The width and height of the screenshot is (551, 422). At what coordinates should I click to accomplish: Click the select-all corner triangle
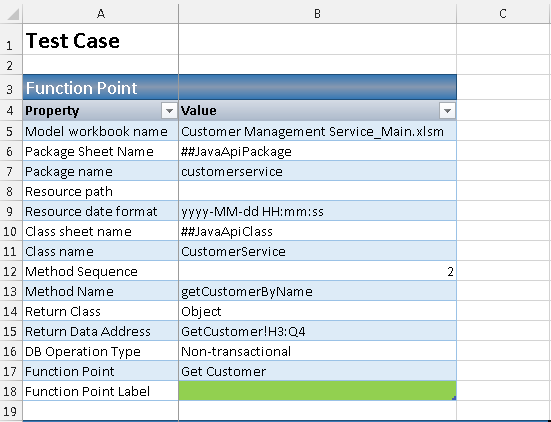point(12,14)
